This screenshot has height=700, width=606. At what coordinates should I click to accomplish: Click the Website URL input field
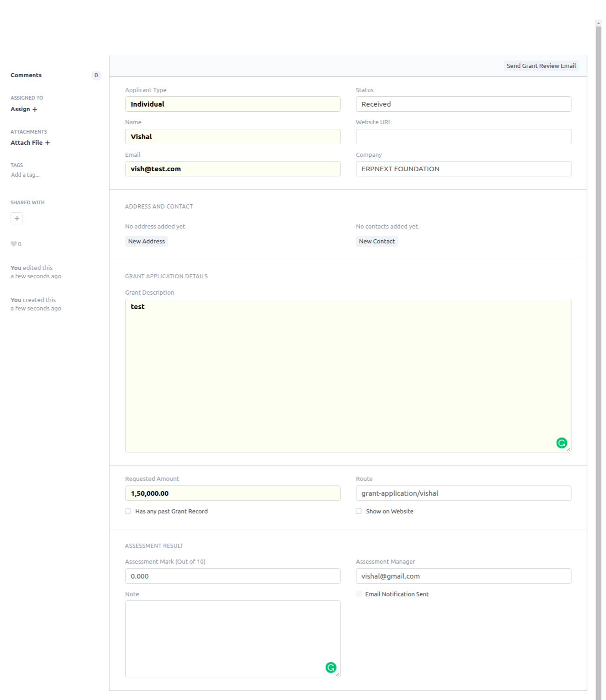click(x=463, y=137)
